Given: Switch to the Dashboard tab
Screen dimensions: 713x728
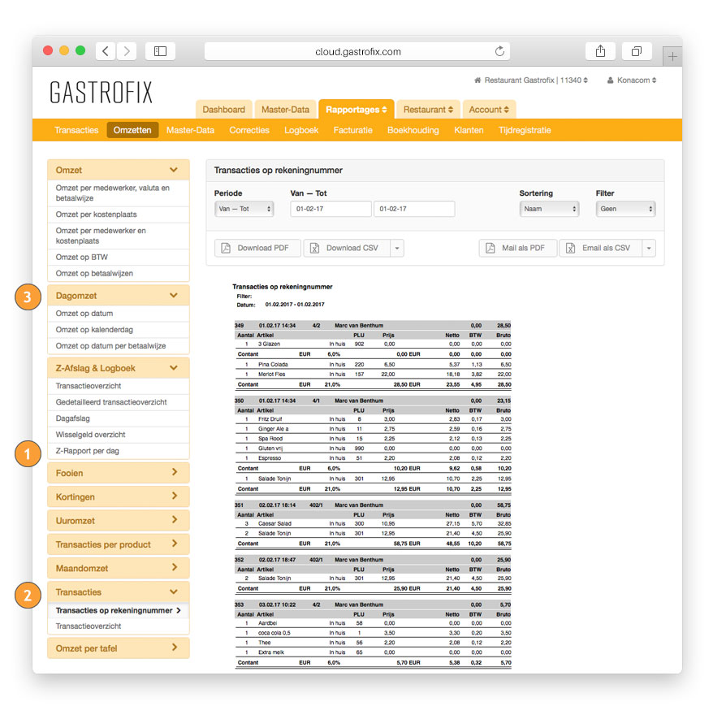Looking at the screenshot, I should [x=223, y=110].
